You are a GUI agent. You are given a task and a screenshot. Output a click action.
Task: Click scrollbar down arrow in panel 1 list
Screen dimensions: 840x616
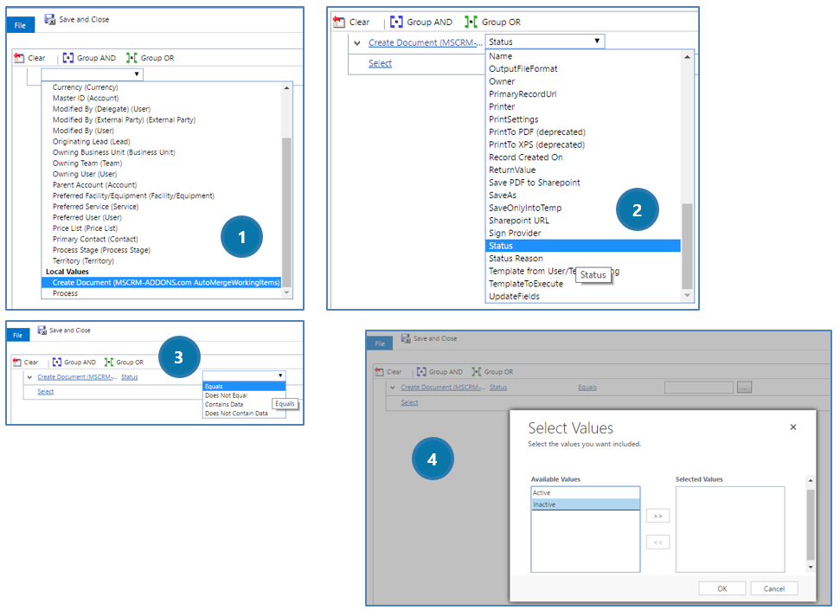coord(287,292)
